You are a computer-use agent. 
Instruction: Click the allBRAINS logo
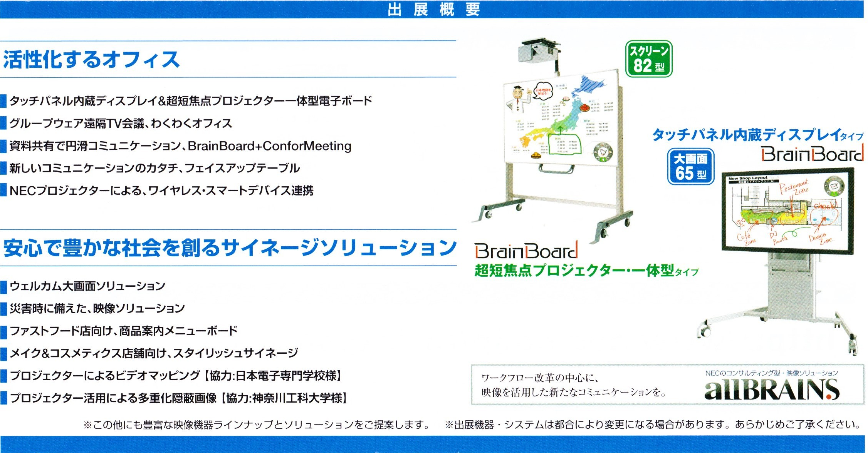point(772,389)
